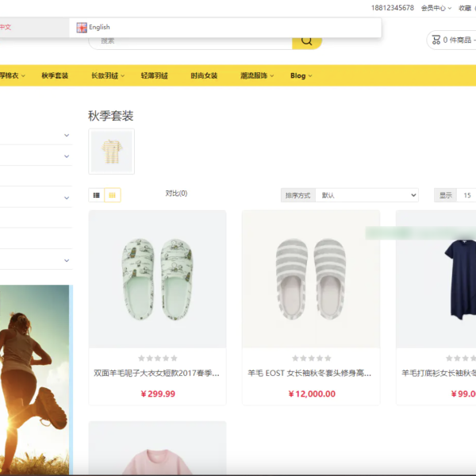Expand 长款羽绒 navigation dropdown
The width and height of the screenshot is (476, 476).
click(108, 75)
